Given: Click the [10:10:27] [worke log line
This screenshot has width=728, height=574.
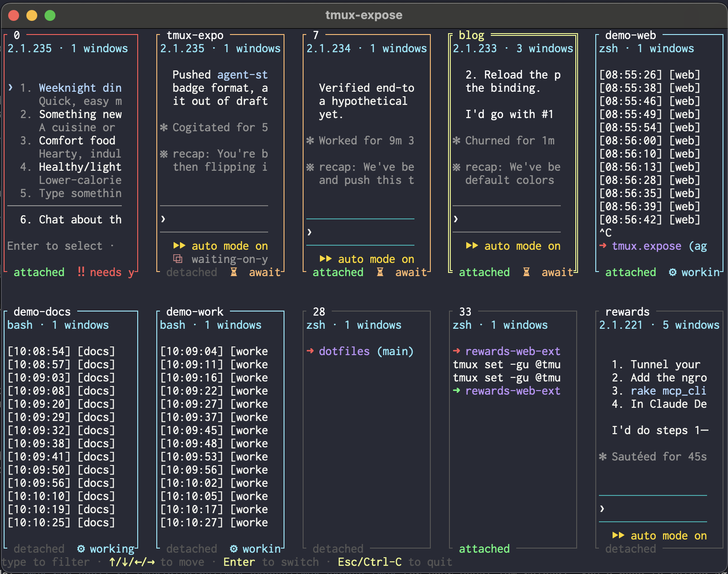Looking at the screenshot, I should coord(214,522).
